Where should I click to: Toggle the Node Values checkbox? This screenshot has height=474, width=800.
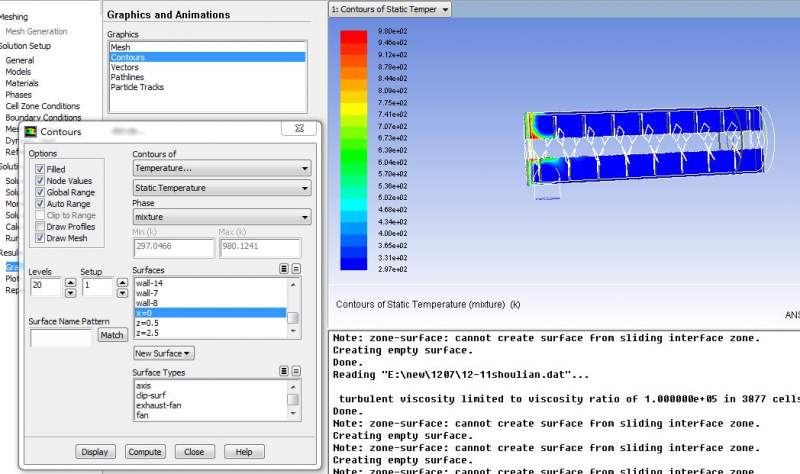point(40,181)
